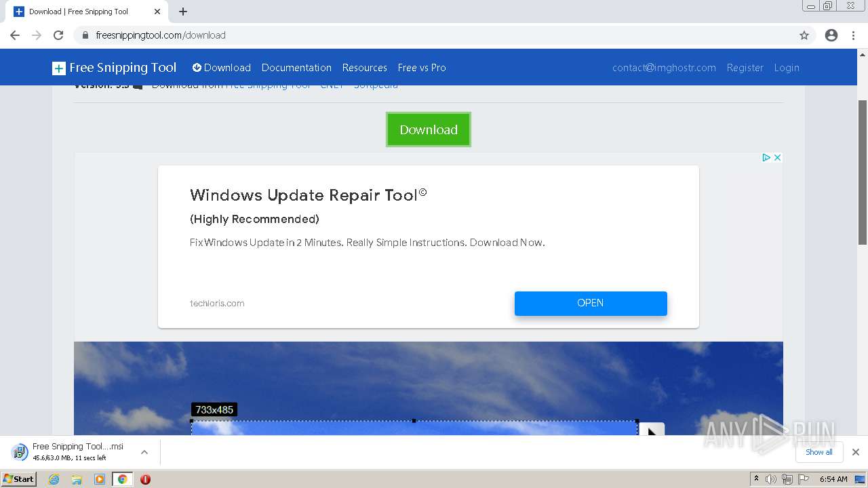Go to the Resources page
Image resolution: width=868 pixels, height=488 pixels.
coord(365,68)
